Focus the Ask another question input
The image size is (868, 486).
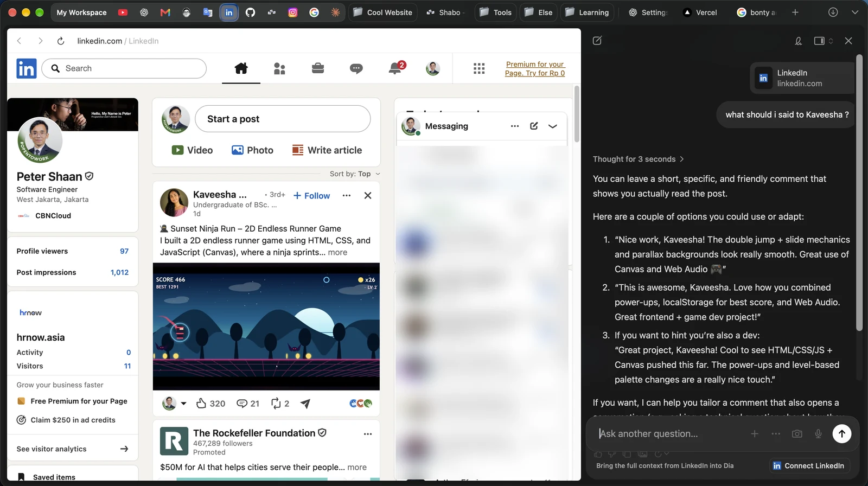coord(671,434)
